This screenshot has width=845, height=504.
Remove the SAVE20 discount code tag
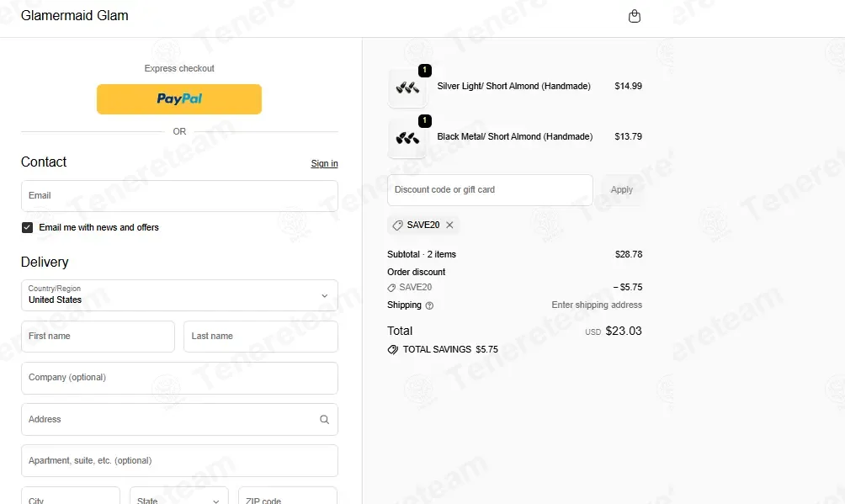point(449,225)
